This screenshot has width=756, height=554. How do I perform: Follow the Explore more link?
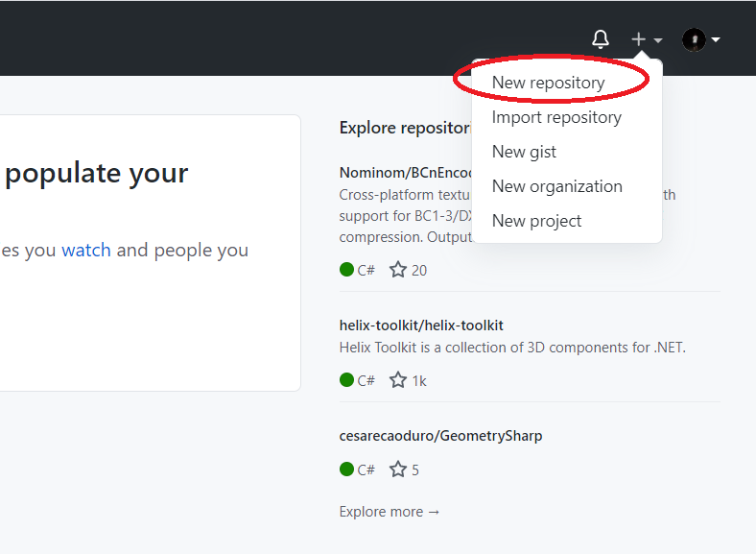tap(390, 512)
